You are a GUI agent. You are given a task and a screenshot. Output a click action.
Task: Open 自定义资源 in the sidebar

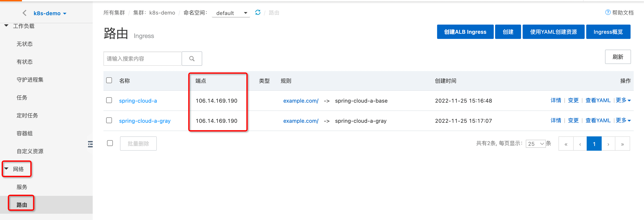30,151
